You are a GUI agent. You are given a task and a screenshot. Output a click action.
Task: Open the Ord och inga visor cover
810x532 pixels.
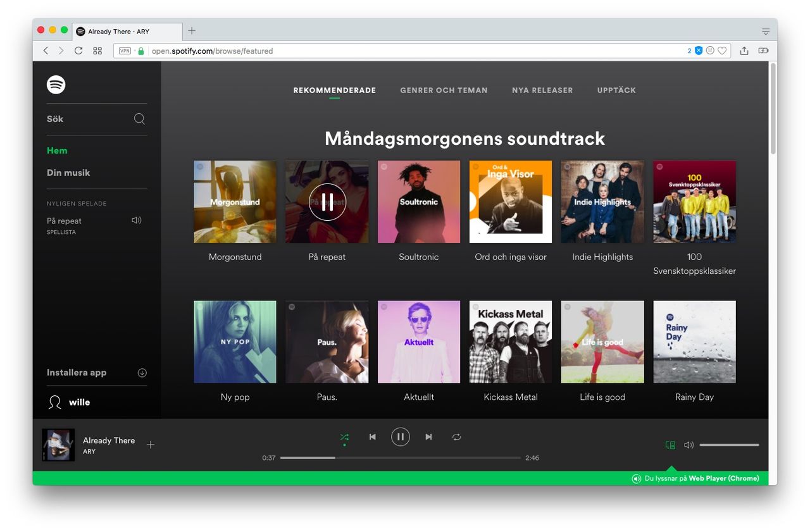tap(511, 202)
